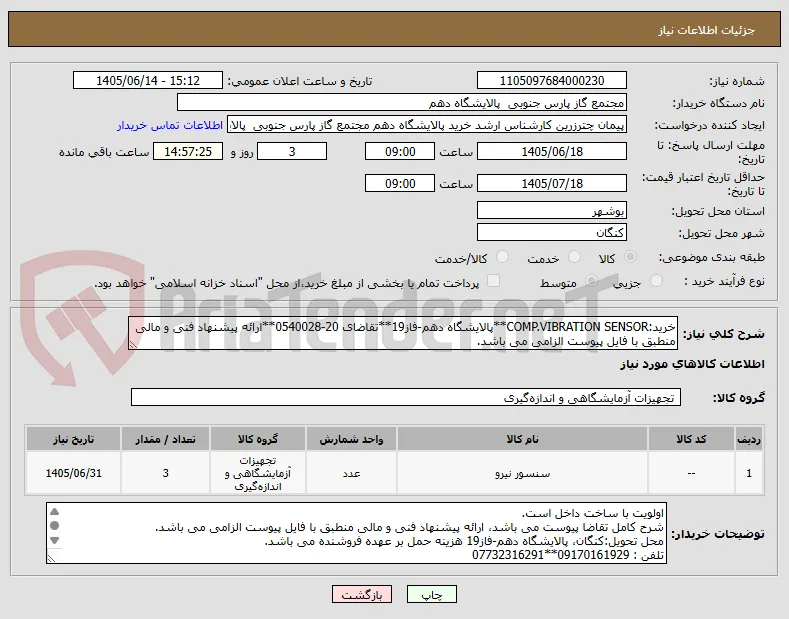Viewport: 789px width, 619px height.
Task: Click the announcement date field 1405/06/14 - 15:12
Action: tap(147, 81)
